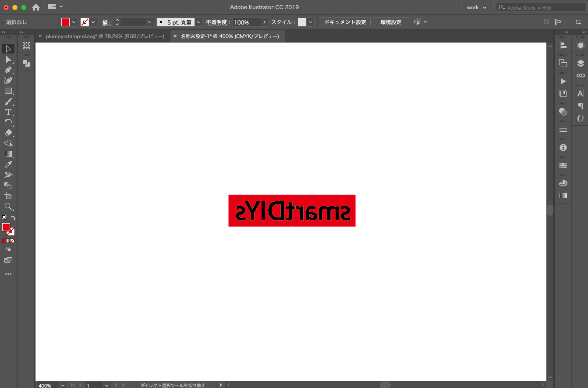
Task: Switch to 名称未設定-1 document tab
Action: tap(230, 36)
